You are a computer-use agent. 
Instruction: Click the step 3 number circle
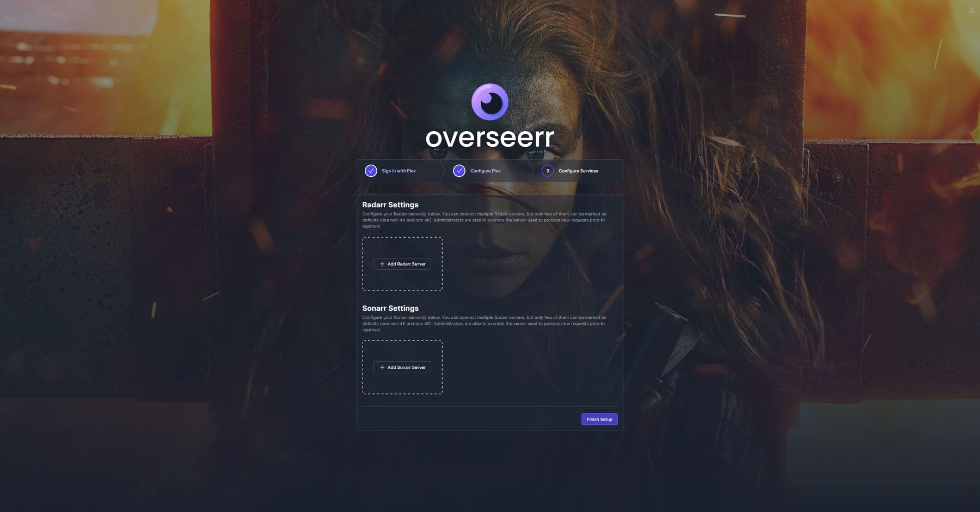(x=548, y=171)
